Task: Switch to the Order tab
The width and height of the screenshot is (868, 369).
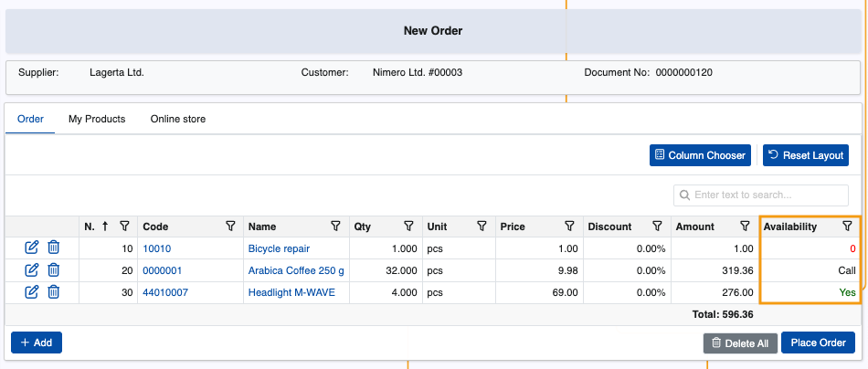Action: [x=30, y=119]
